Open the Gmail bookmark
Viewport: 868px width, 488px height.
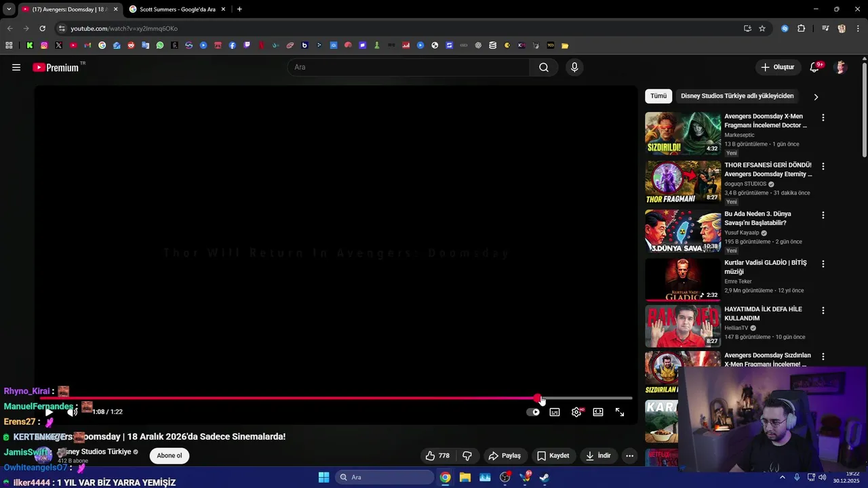(87, 45)
